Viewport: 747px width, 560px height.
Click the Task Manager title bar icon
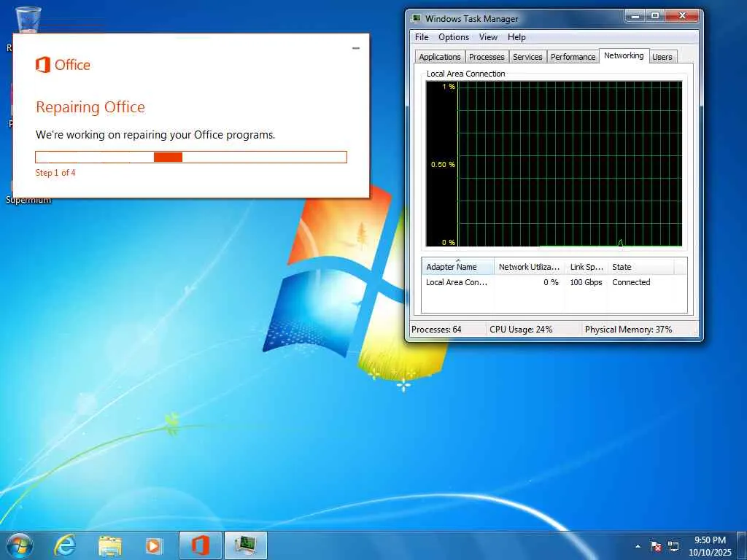tap(416, 18)
